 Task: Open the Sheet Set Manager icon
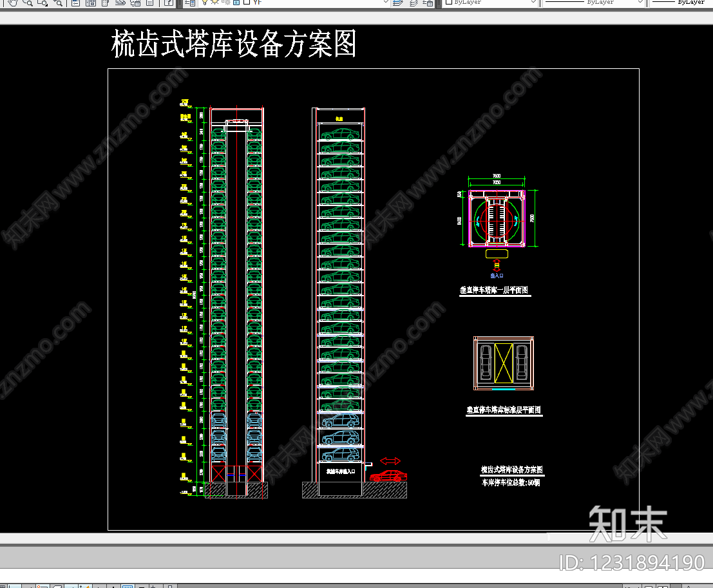(x=120, y=3)
